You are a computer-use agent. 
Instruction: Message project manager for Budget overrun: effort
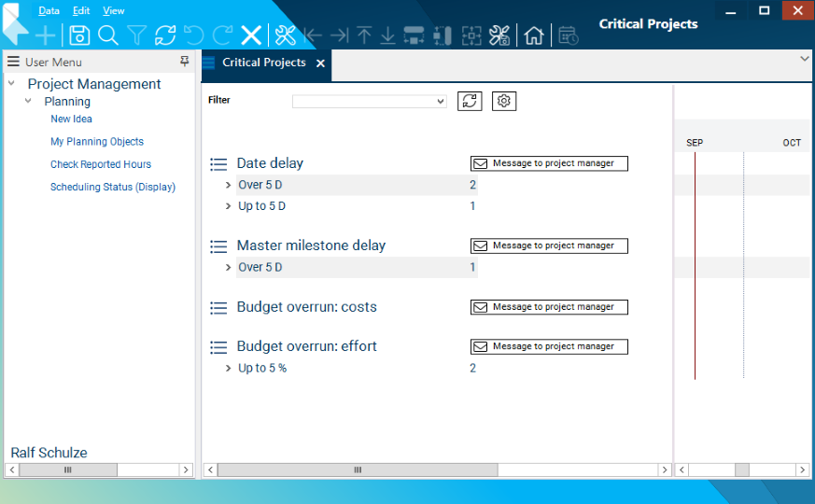tap(549, 346)
